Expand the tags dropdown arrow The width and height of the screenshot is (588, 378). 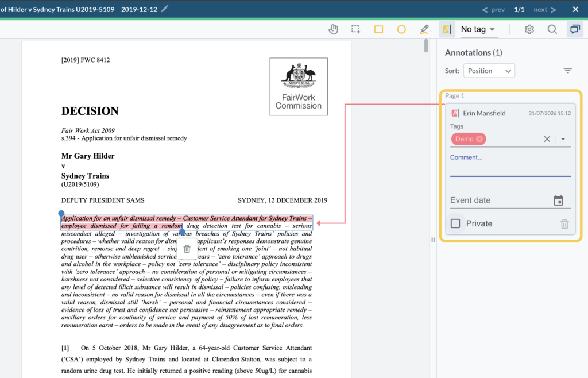(x=563, y=139)
